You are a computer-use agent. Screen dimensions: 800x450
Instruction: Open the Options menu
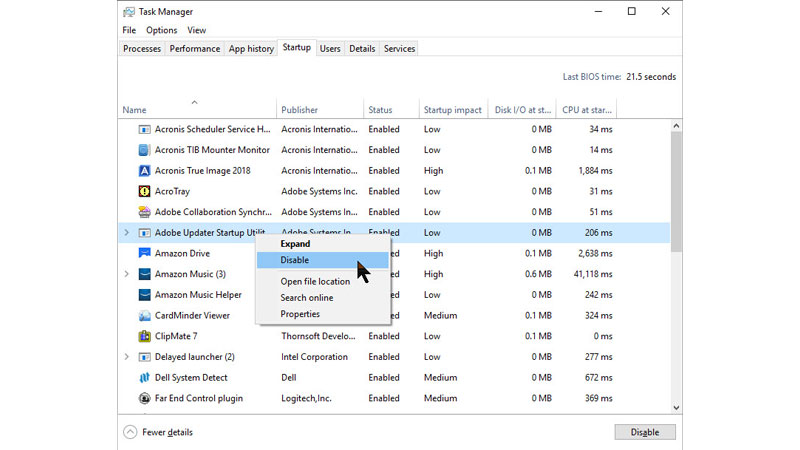(161, 30)
